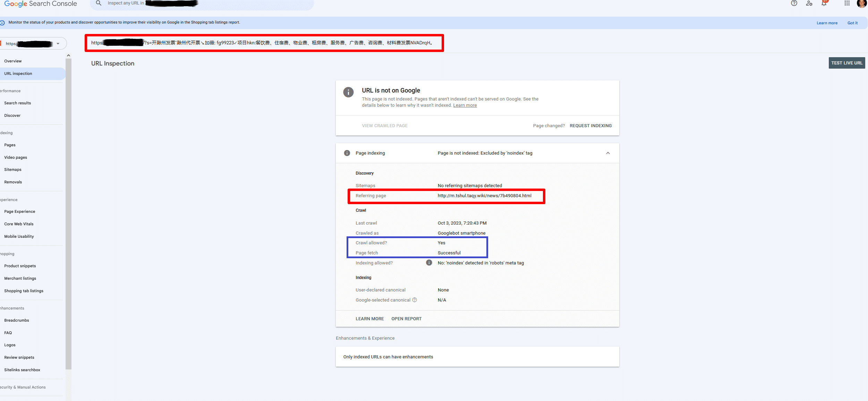Open the Google apps grid
This screenshot has width=868, height=401.
point(847,3)
